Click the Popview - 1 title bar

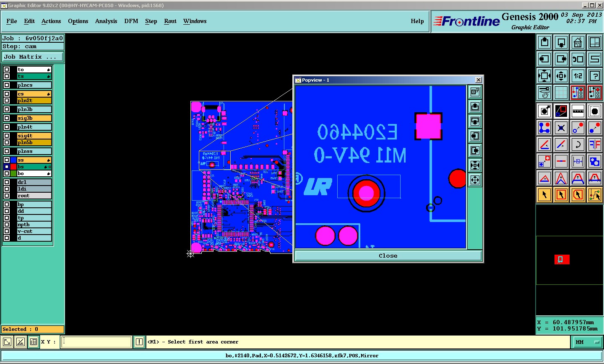(388, 80)
